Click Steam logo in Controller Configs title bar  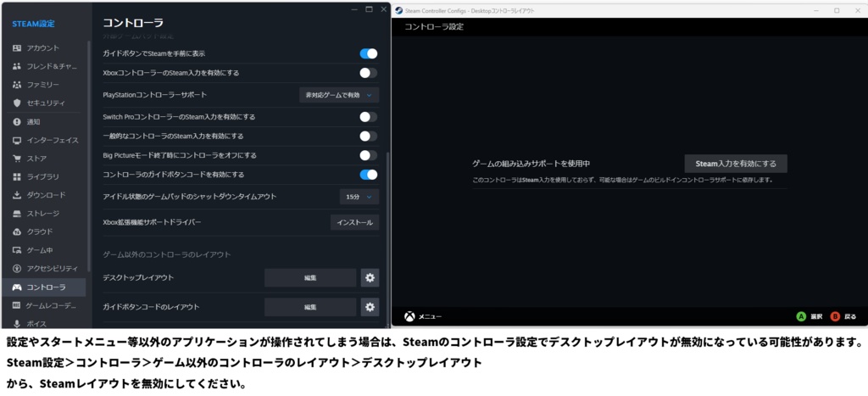click(x=399, y=10)
